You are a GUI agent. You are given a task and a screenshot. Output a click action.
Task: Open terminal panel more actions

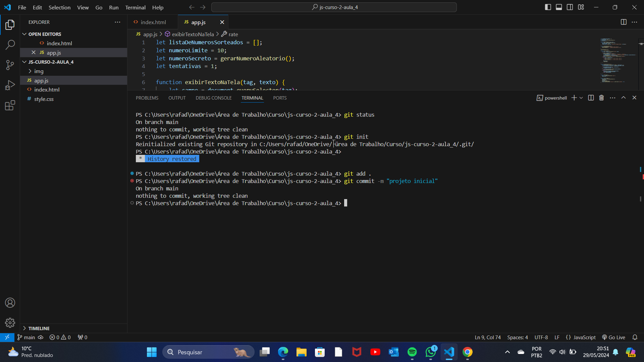point(612,98)
